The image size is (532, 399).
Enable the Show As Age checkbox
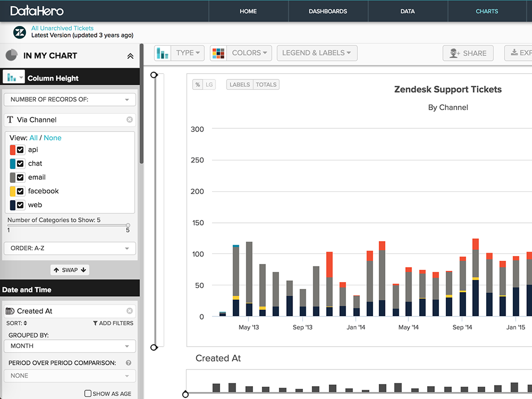tap(88, 393)
